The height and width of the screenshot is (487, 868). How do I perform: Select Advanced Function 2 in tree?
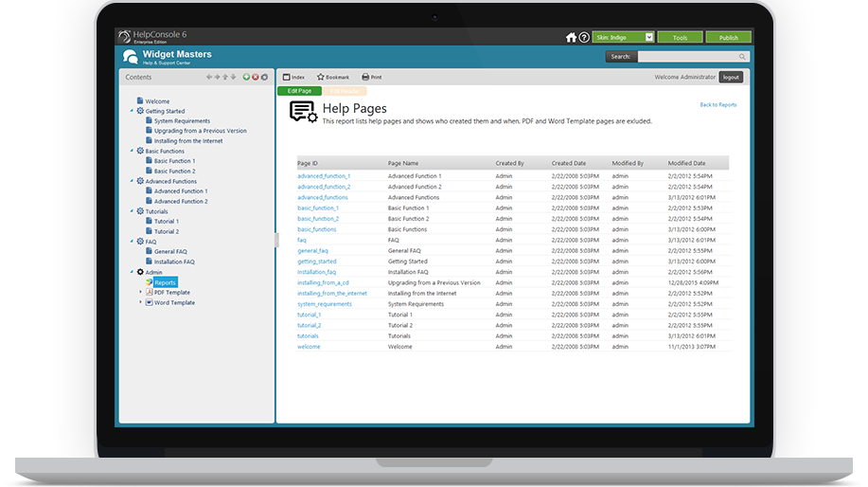[x=181, y=201]
